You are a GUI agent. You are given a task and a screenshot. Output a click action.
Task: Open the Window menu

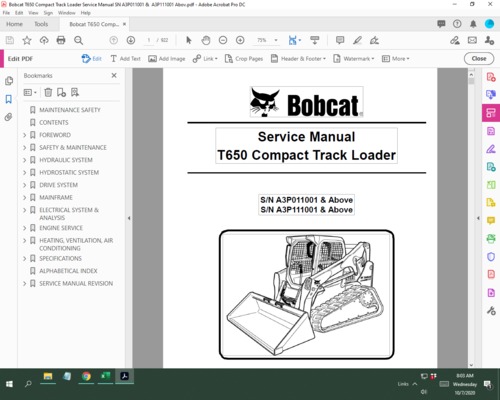[67, 13]
